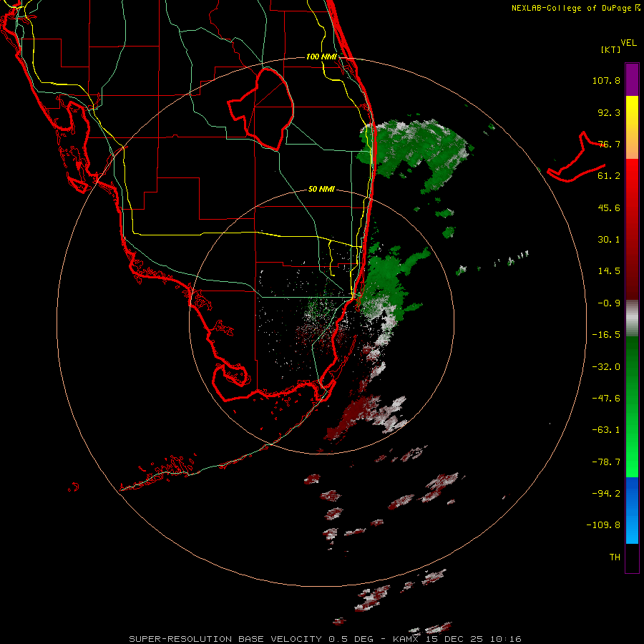The image size is (644, 644).
Task: Pick the blue segment of the velocity scale
Action: pyautogui.click(x=632, y=510)
